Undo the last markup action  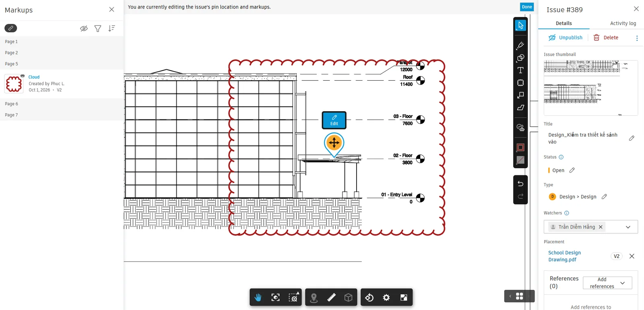(x=520, y=183)
